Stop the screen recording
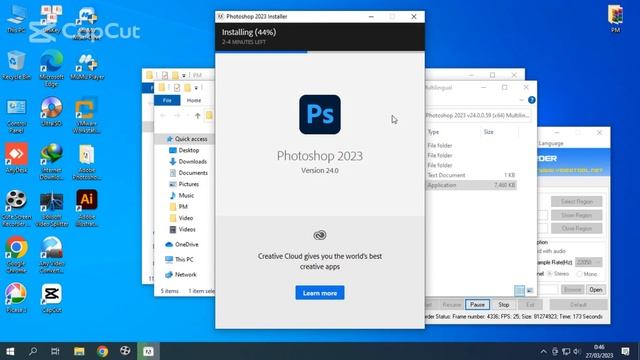This screenshot has height=360, width=640. (504, 304)
